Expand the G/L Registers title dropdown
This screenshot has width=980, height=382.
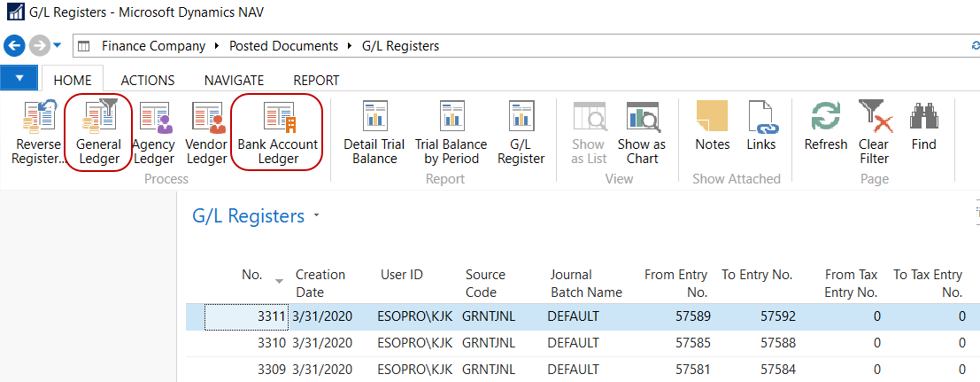317,216
